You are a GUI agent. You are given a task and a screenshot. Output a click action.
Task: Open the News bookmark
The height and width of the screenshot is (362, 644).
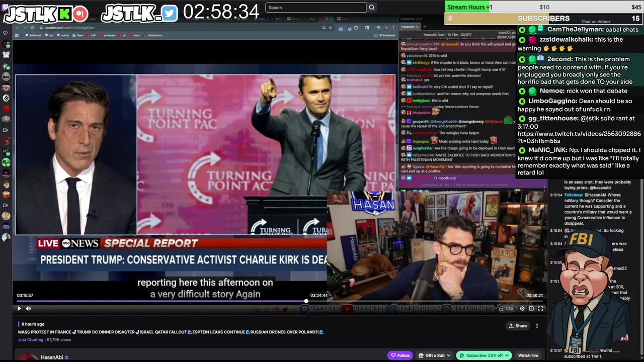coord(78,35)
